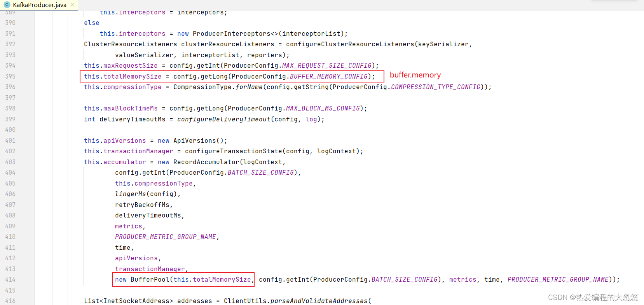Click ProducerInterceptors constructor on line 391

[x=232, y=33]
